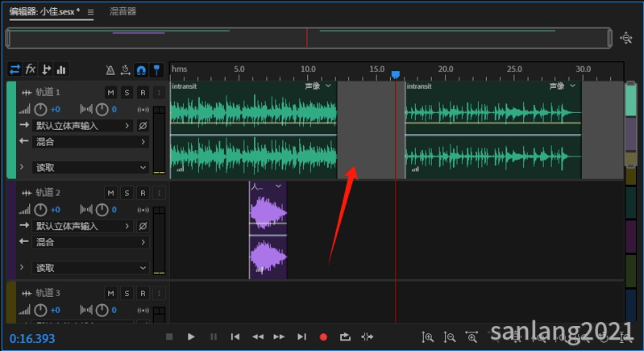Viewport: 644px width, 351px height.
Task: Show the sends view icon
Action: tap(46, 69)
